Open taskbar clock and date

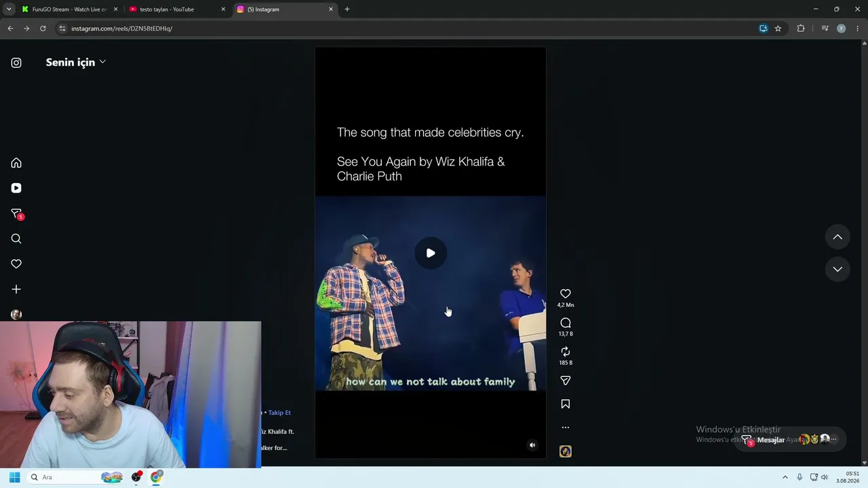pyautogui.click(x=848, y=477)
